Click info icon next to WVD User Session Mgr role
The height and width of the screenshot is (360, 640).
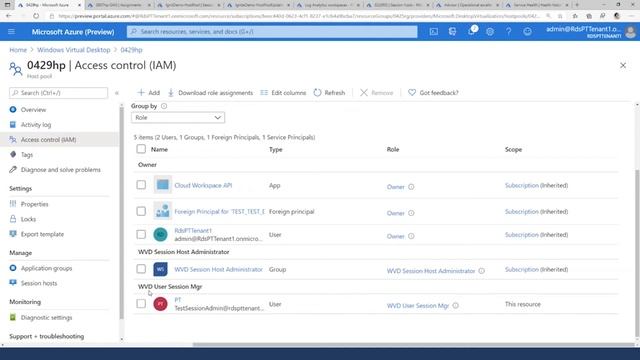coord(456,305)
